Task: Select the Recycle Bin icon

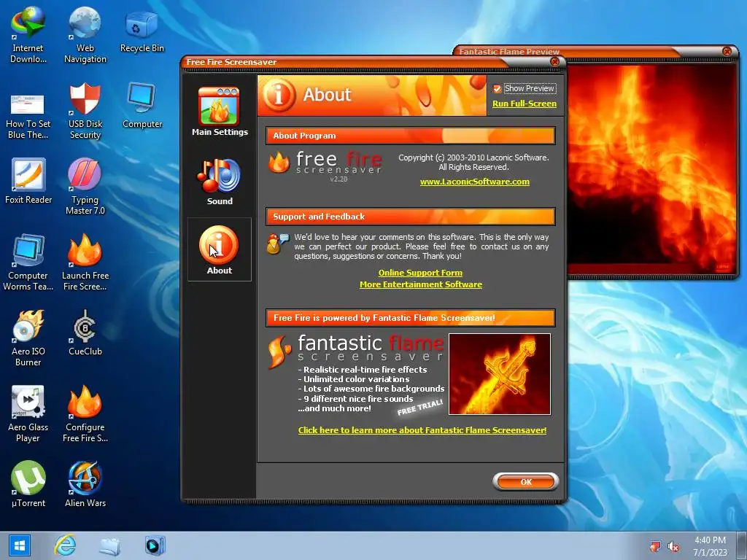Action: (142, 31)
